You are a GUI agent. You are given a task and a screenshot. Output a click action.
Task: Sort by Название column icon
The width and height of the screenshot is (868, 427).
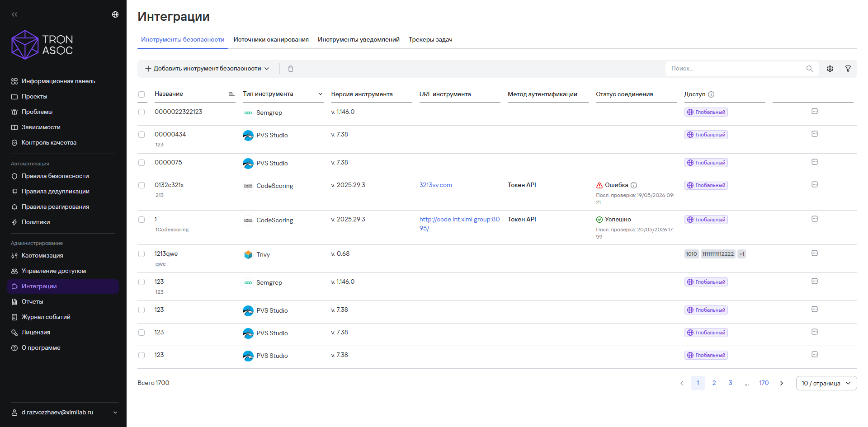(x=231, y=94)
